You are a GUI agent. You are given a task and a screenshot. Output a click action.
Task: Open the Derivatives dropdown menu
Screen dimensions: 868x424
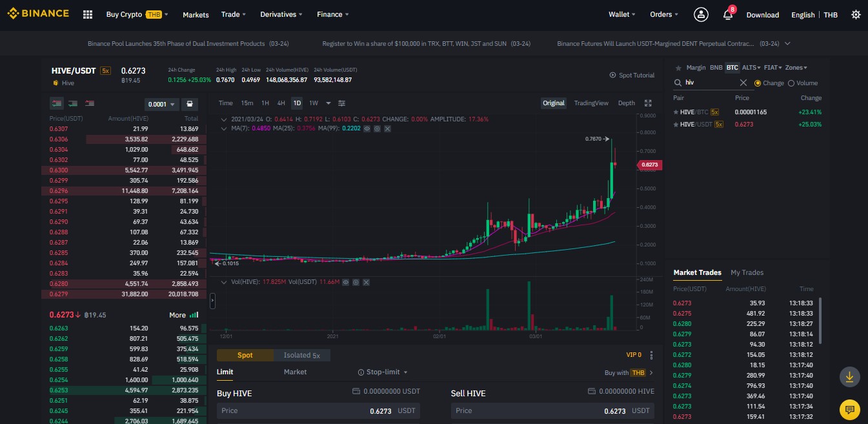pyautogui.click(x=282, y=14)
